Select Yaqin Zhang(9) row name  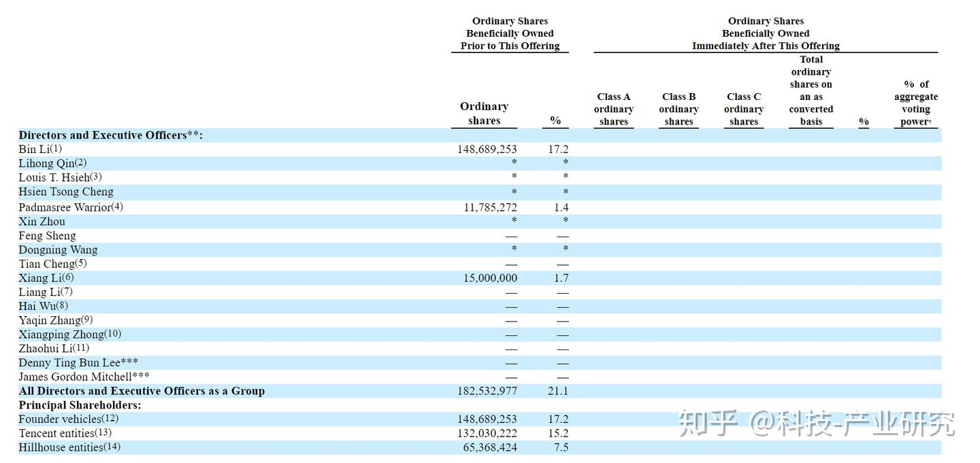tap(56, 320)
